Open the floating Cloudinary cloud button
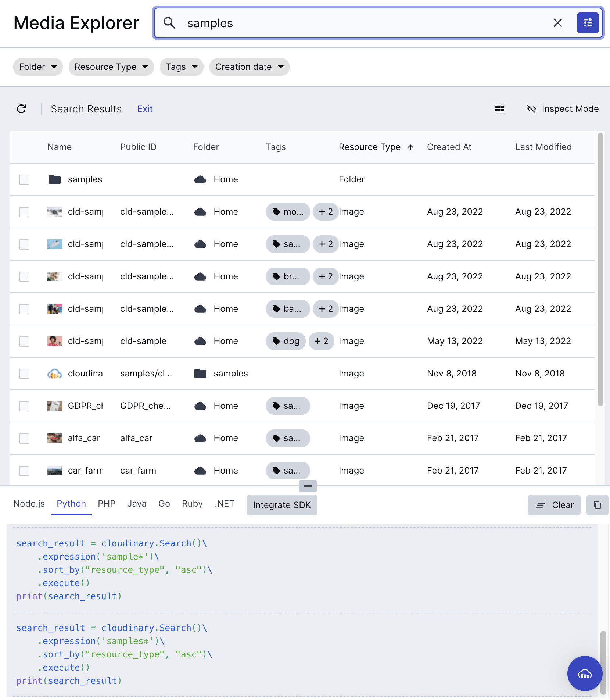 click(585, 674)
